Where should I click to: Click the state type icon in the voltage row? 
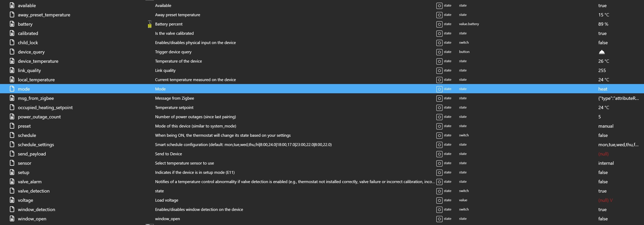click(439, 200)
